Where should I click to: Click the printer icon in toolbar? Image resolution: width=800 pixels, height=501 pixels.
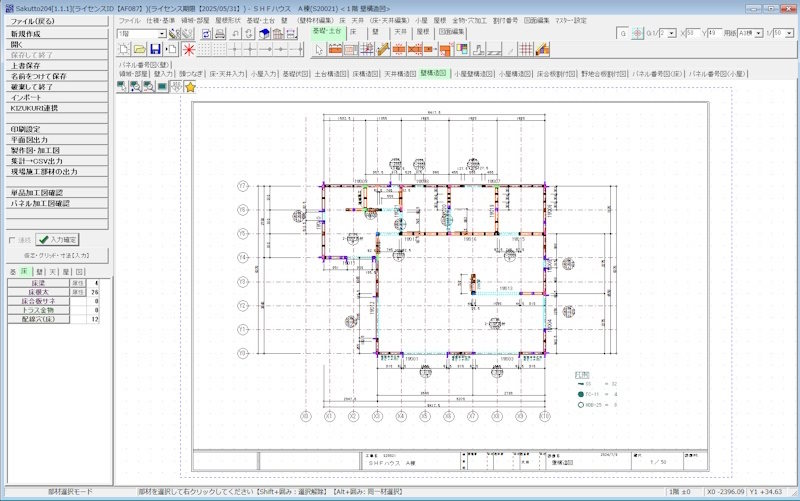coord(220,33)
